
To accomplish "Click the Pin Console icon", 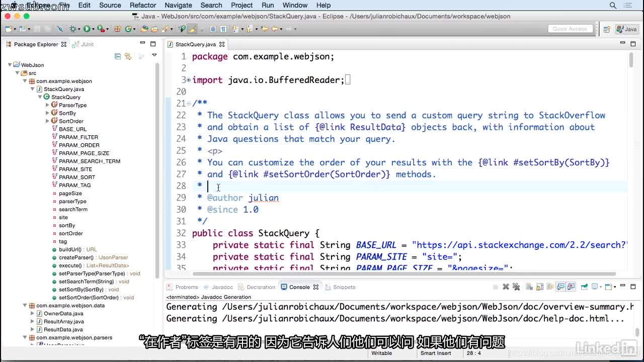I will [584, 287].
